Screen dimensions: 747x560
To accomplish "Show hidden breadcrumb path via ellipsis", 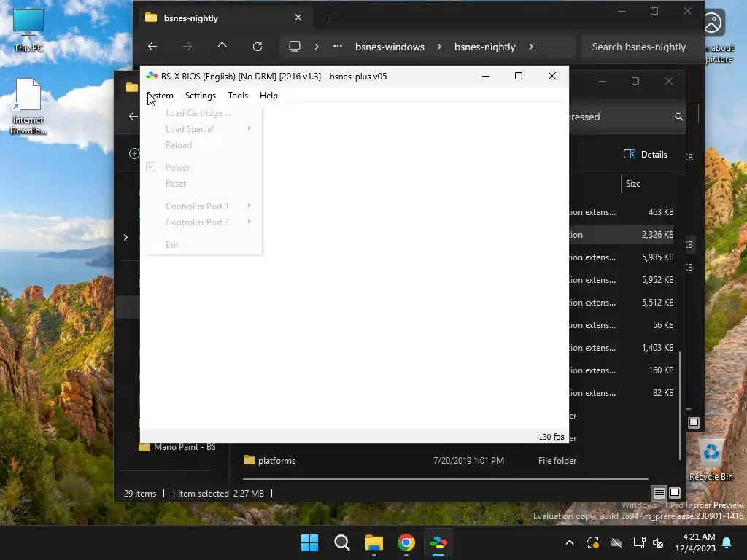I will 337,47.
